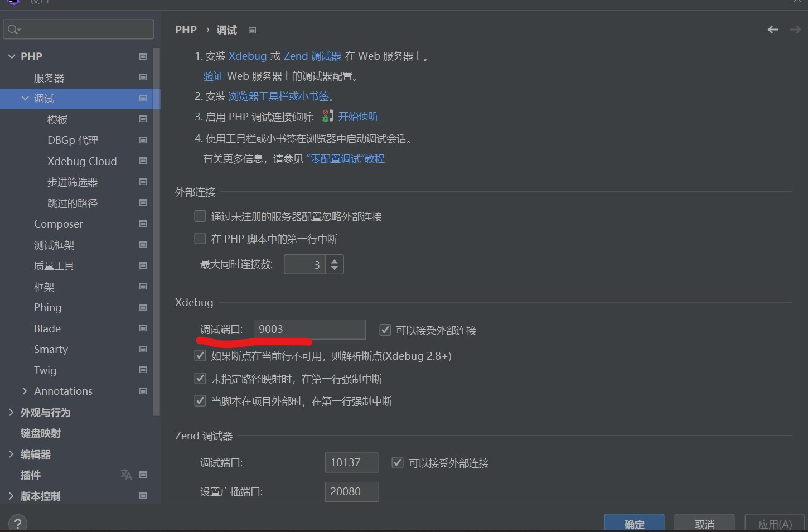Screen dimensions: 808x532
Task: Click the Xdebug 调试端口 field showing 9003
Action: click(309, 329)
